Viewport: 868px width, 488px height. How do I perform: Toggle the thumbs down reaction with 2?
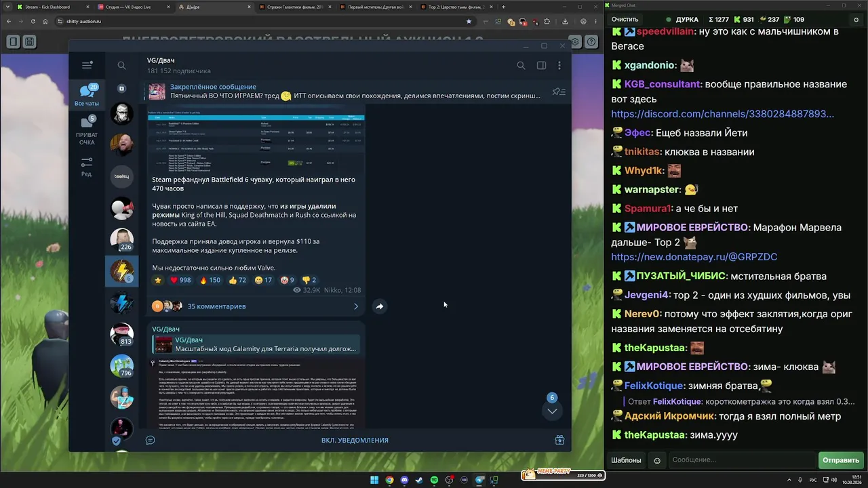coord(309,280)
